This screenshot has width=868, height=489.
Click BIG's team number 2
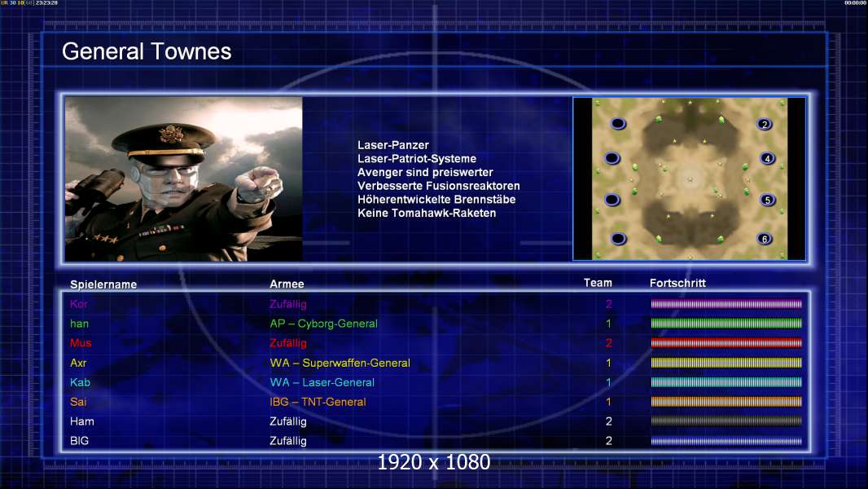[609, 441]
